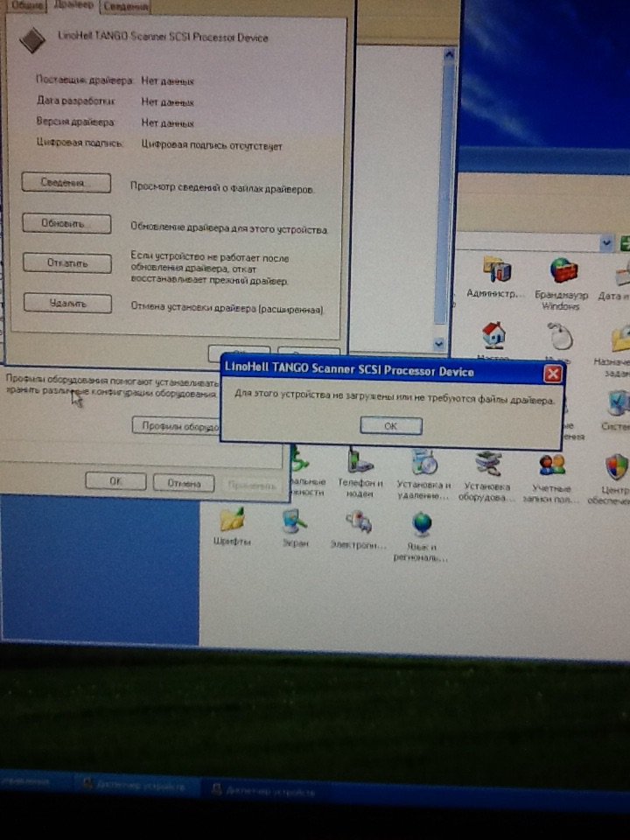Open the network setup wizard house icon
The height and width of the screenshot is (840, 630).
coord(493,342)
